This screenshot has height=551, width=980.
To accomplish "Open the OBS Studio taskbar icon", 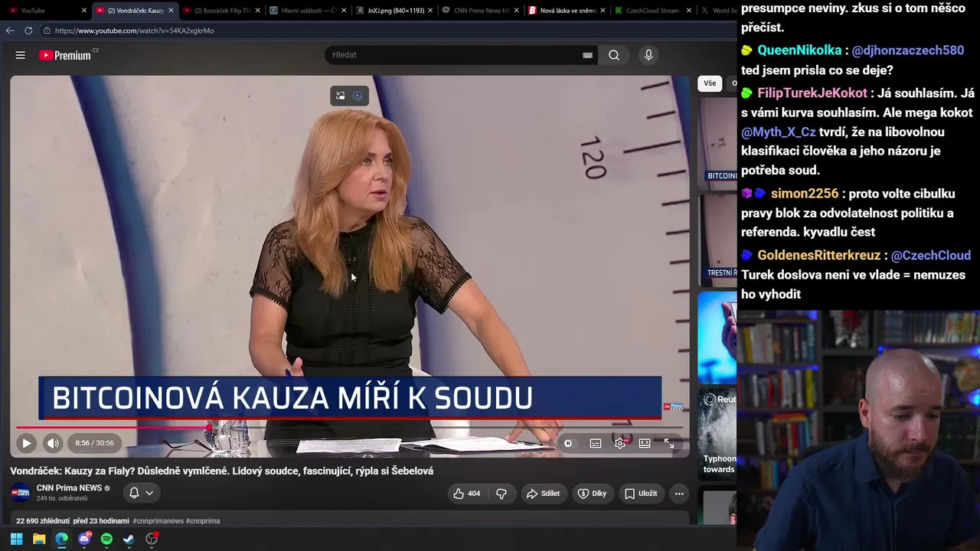I will tap(152, 539).
